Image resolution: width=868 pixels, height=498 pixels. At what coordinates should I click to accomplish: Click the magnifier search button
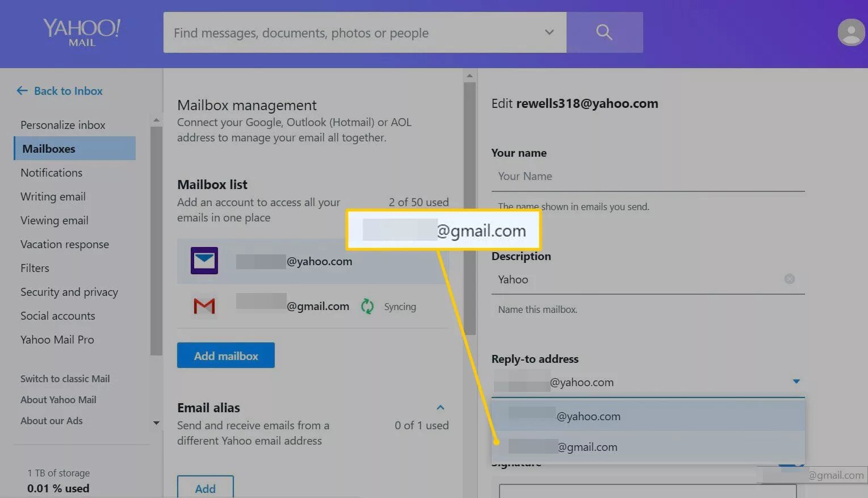click(605, 32)
